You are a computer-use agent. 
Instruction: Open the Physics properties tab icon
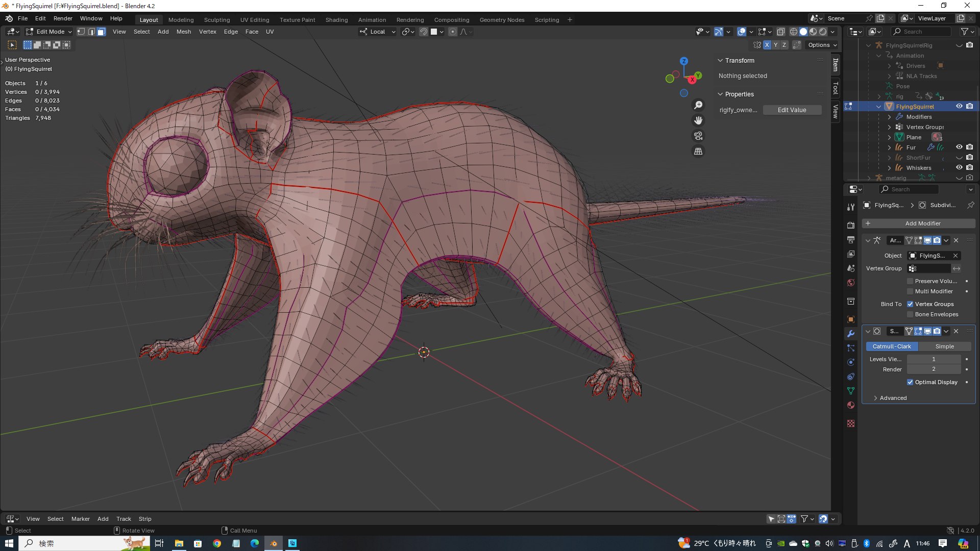point(850,362)
